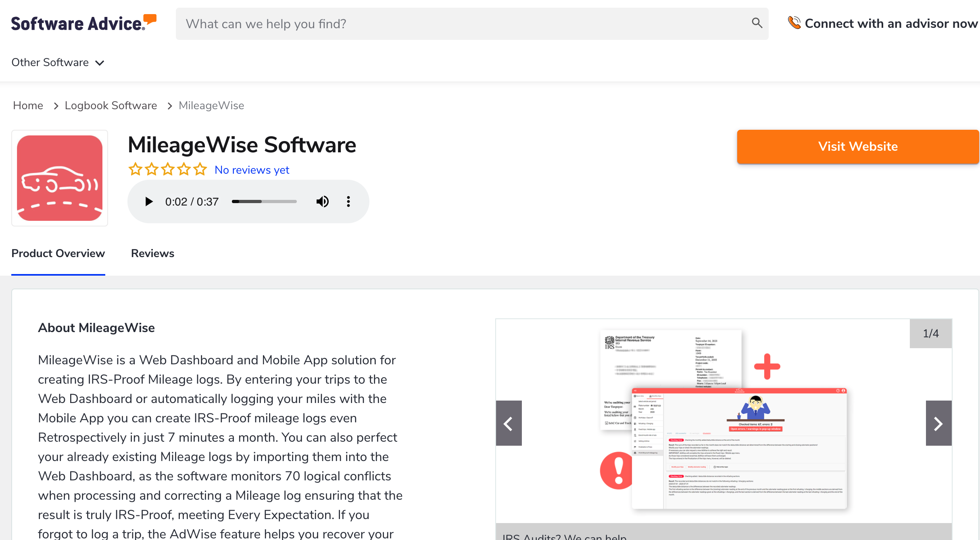
Task: Click the About MileageWise heading
Action: [96, 328]
